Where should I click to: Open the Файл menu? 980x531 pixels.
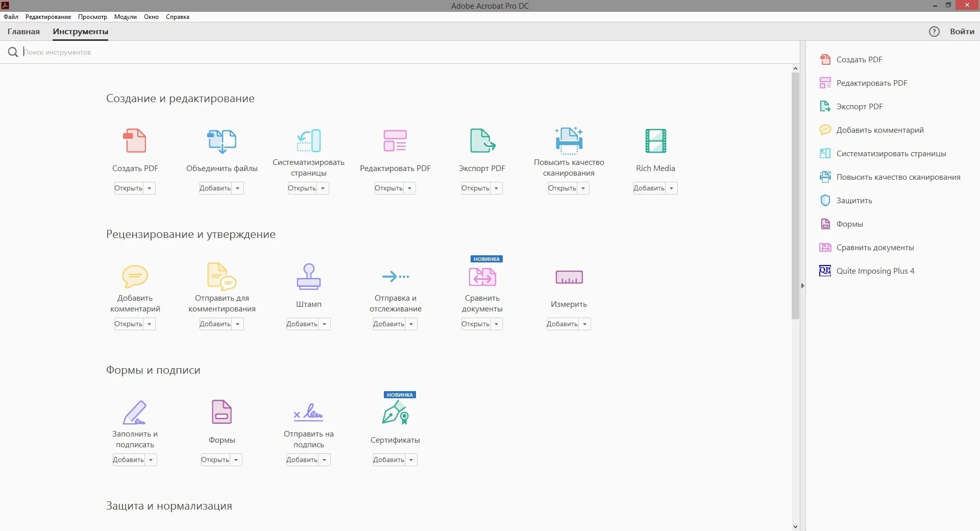point(11,17)
